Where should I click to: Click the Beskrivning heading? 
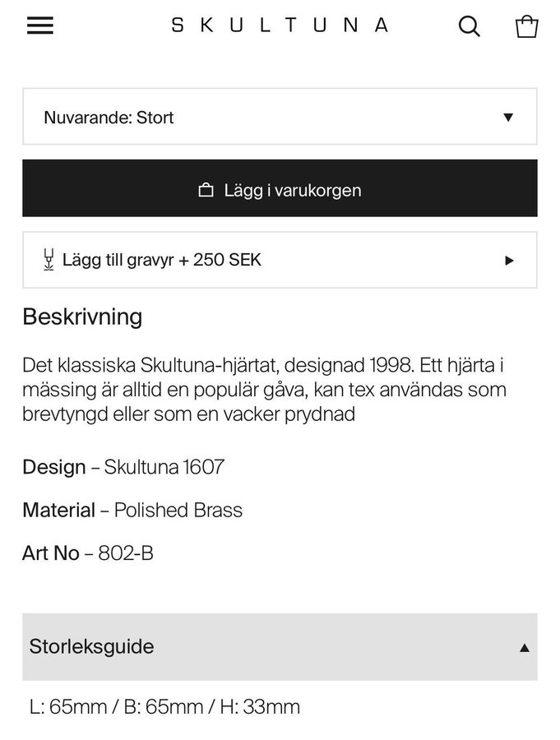click(x=82, y=317)
